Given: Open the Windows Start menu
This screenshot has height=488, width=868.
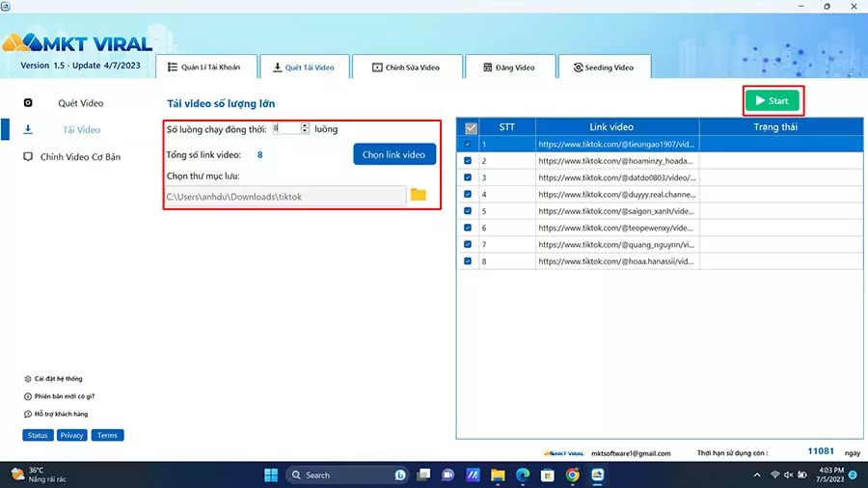Looking at the screenshot, I should (271, 474).
